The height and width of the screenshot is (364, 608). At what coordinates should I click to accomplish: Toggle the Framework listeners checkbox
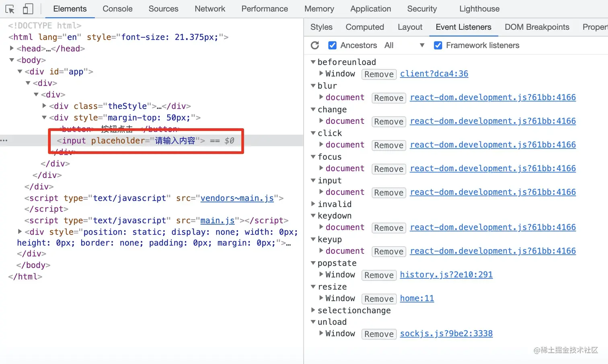pyautogui.click(x=438, y=45)
